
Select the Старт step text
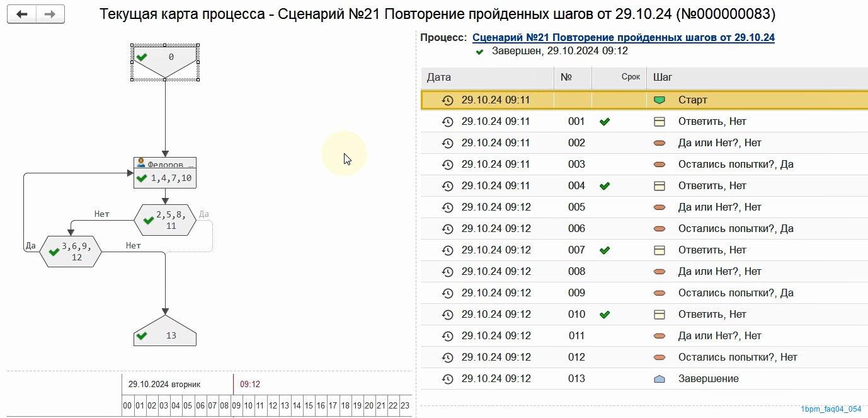pos(693,100)
